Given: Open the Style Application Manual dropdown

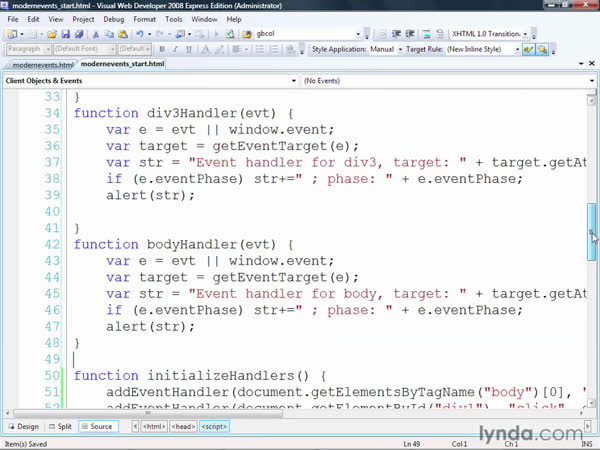Looking at the screenshot, I should pos(400,48).
